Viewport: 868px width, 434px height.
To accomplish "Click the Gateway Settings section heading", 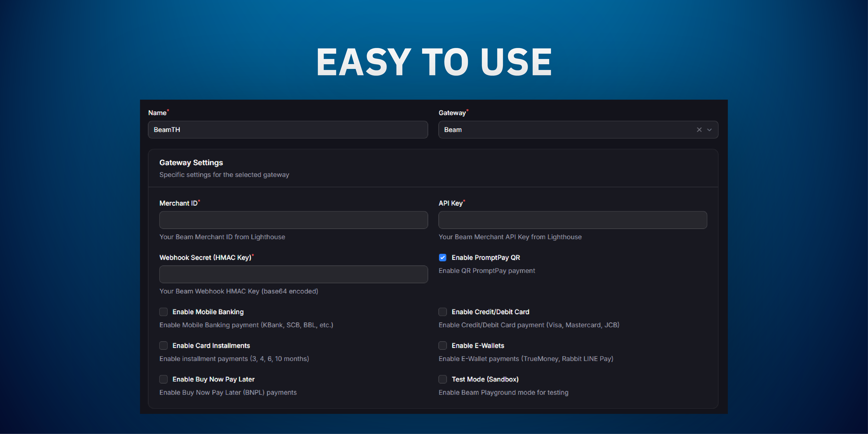I will click(x=191, y=163).
